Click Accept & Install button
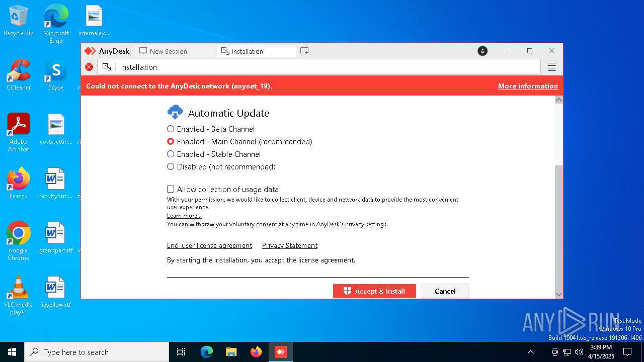The width and height of the screenshot is (644, 362). [x=374, y=291]
